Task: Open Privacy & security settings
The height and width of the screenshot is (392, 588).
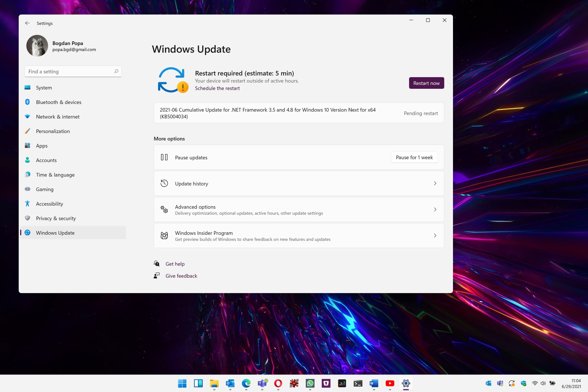Action: (56, 218)
